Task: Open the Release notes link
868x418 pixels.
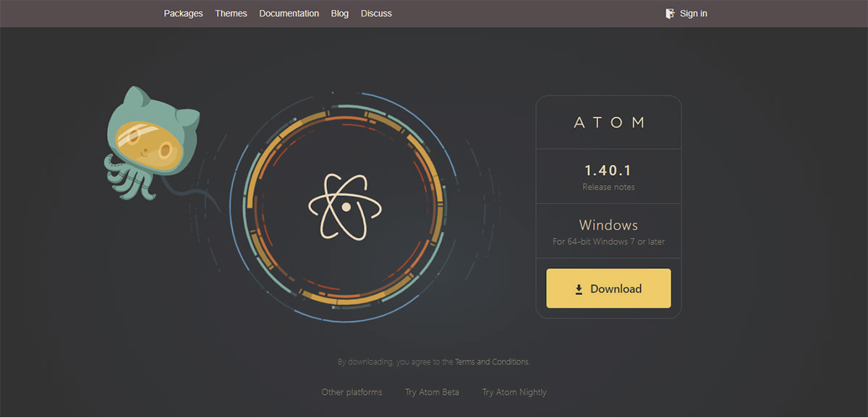Action: pyautogui.click(x=608, y=187)
